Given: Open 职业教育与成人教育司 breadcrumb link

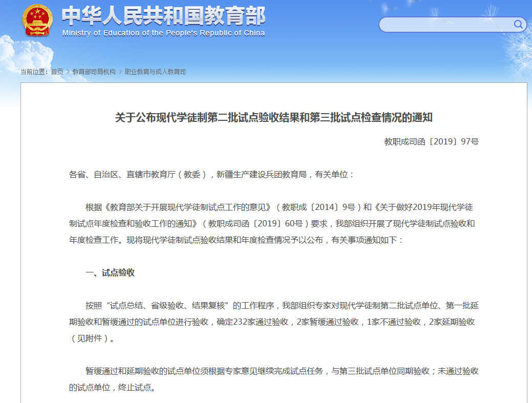Looking at the screenshot, I should (x=155, y=72).
